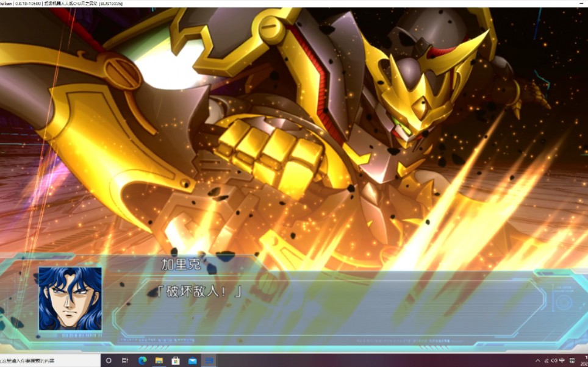Open Task View on the taskbar

[x=125, y=361]
